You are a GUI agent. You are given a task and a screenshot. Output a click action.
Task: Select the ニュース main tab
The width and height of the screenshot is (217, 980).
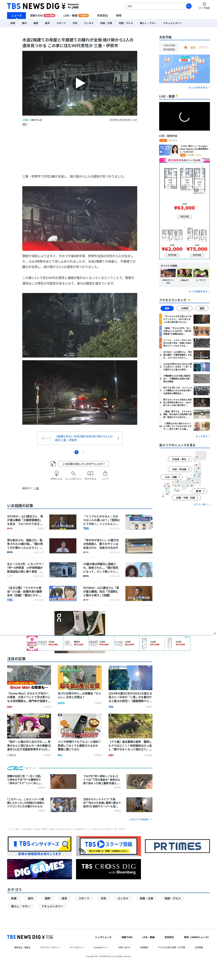pos(16,16)
